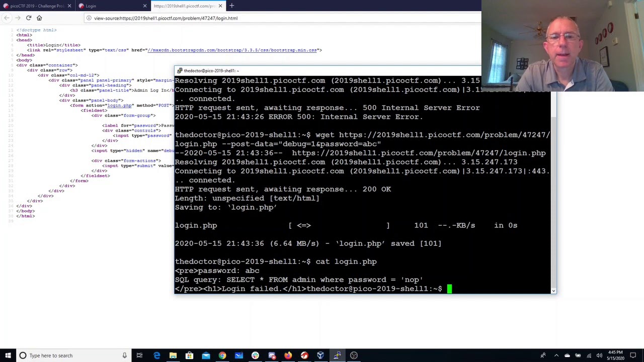
Task: Open Task View on the taskbar
Action: [x=139, y=355]
